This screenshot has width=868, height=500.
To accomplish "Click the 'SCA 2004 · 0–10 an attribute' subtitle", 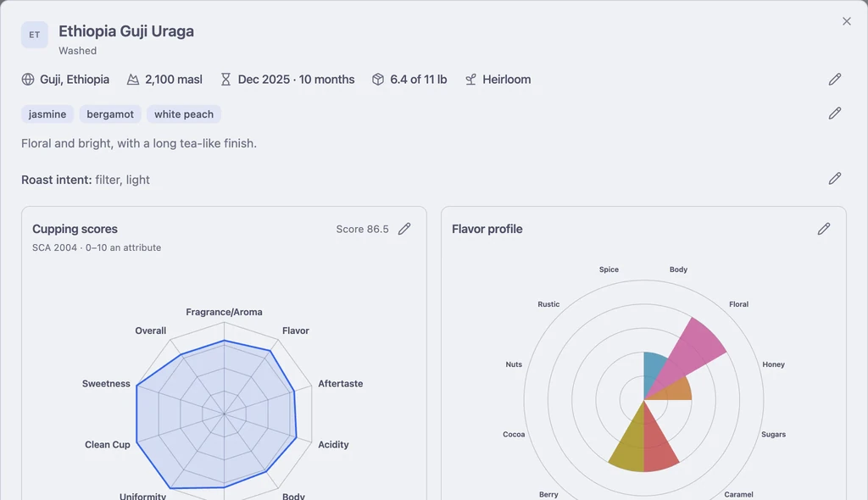I will tap(97, 247).
